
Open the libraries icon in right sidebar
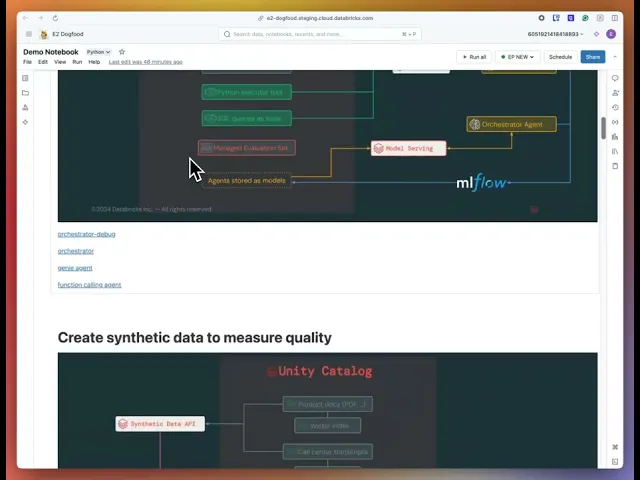click(615, 151)
